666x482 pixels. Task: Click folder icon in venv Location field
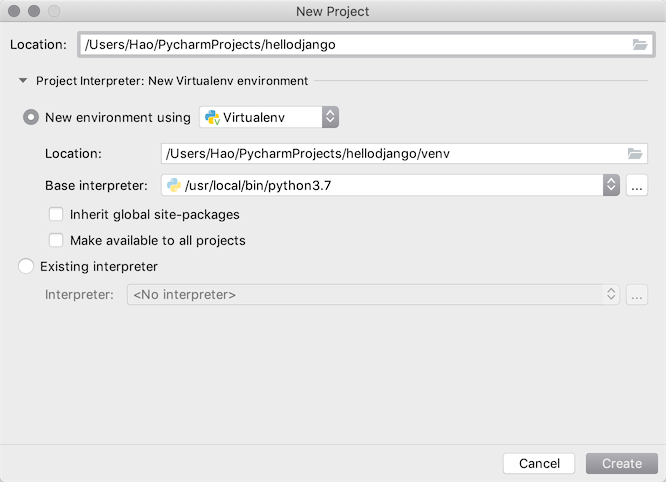coord(634,153)
